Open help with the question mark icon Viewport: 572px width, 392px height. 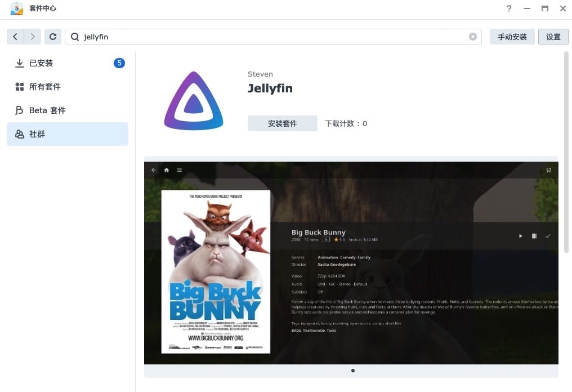(x=509, y=8)
